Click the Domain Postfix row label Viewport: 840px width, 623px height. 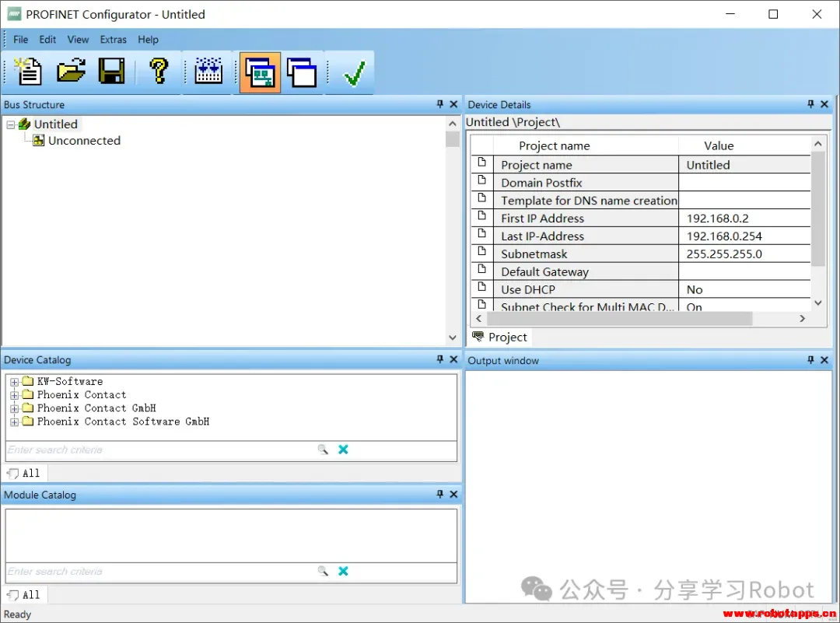click(541, 183)
